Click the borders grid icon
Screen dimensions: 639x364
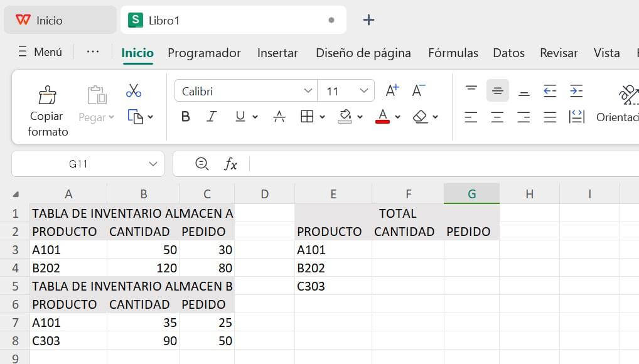pyautogui.click(x=307, y=117)
